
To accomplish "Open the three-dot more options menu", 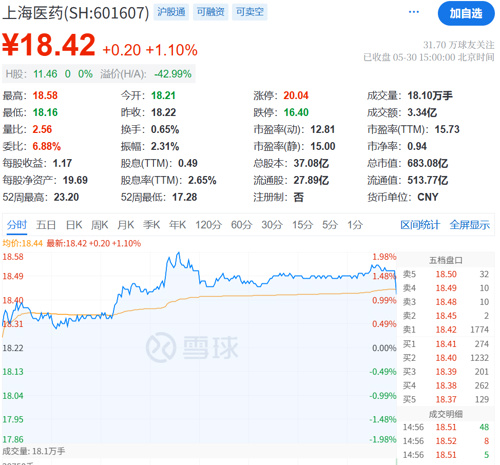I will click(x=414, y=12).
